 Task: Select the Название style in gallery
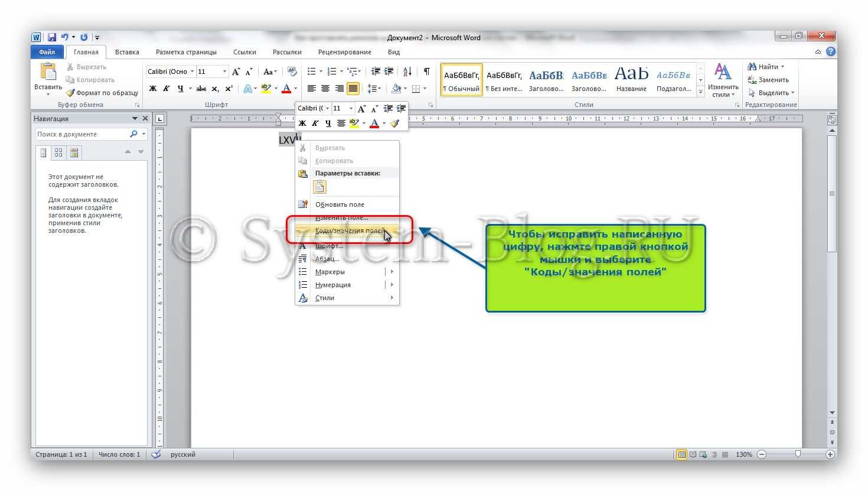(x=631, y=80)
